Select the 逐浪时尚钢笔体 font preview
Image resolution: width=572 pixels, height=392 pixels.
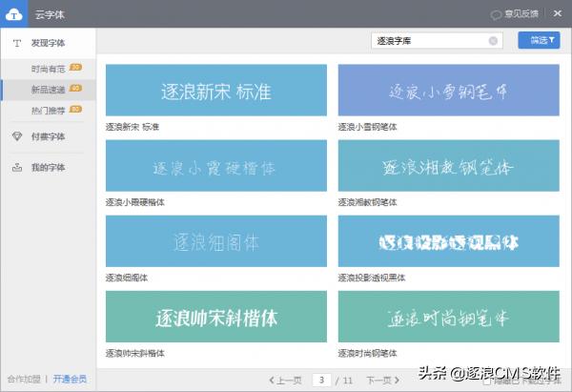(x=449, y=317)
